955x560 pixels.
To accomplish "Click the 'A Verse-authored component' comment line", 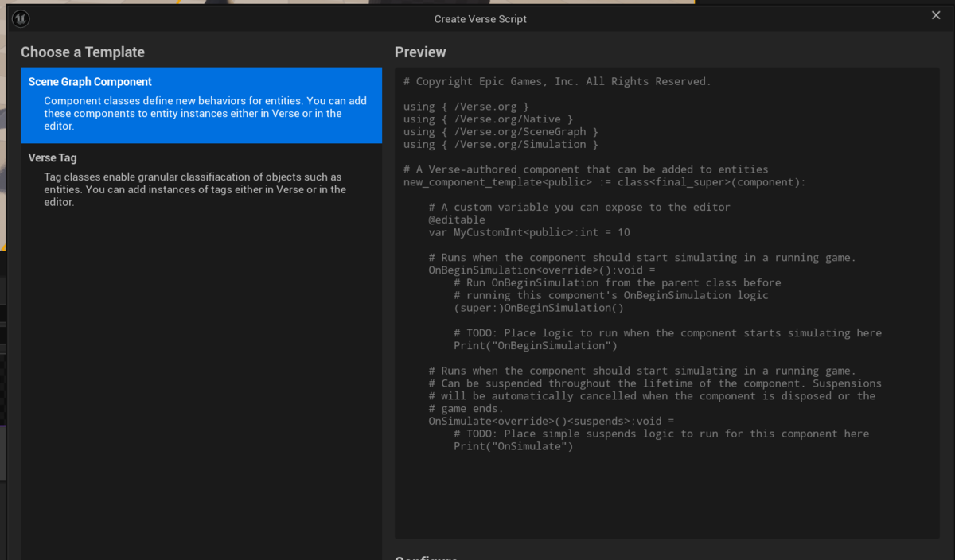I will [586, 169].
